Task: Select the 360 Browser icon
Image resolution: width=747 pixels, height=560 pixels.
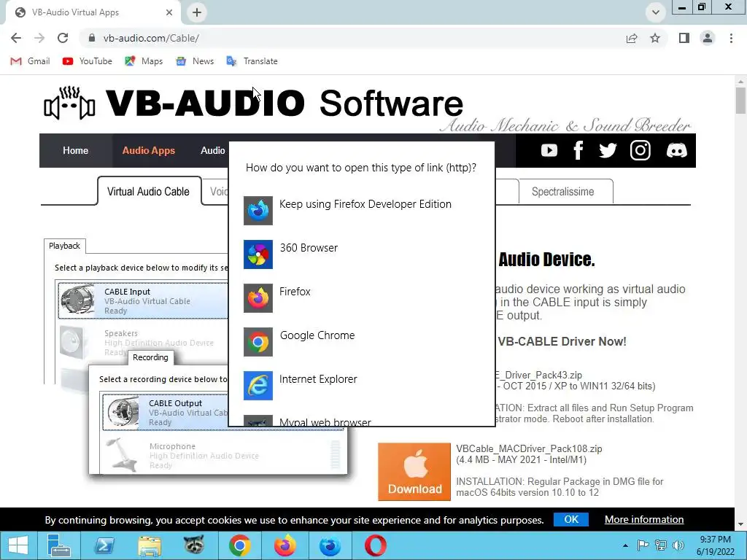Action: [x=258, y=254]
